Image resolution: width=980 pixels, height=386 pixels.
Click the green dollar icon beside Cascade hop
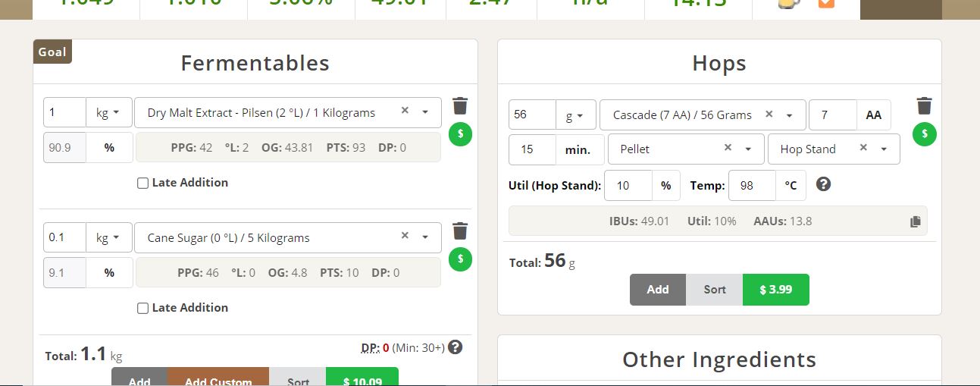click(925, 134)
